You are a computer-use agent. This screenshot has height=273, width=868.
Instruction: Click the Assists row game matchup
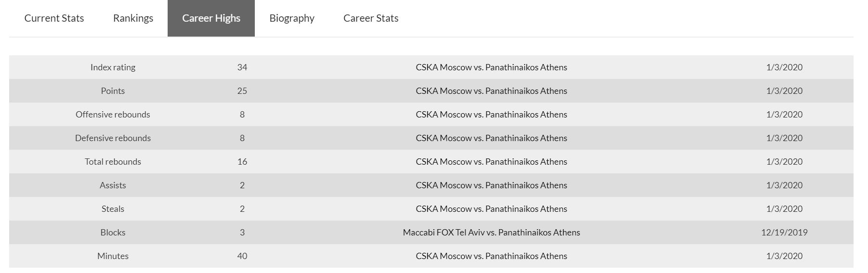pos(491,185)
